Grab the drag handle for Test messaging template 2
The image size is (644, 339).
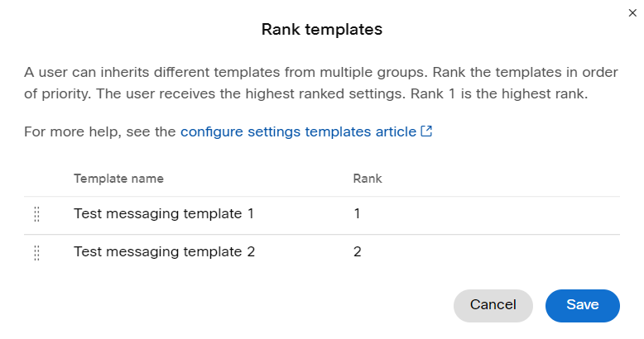pos(36,253)
